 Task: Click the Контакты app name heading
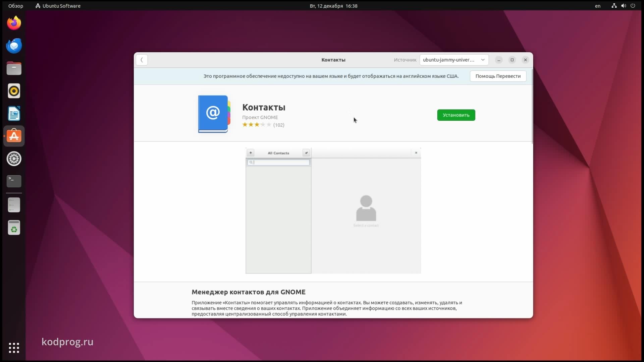(x=264, y=107)
